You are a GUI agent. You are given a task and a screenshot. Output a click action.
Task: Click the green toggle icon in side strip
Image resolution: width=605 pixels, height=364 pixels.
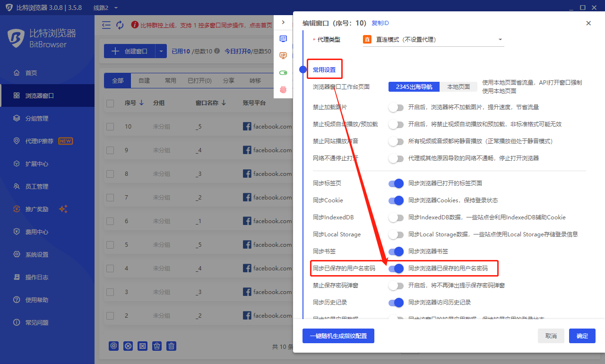pos(283,73)
